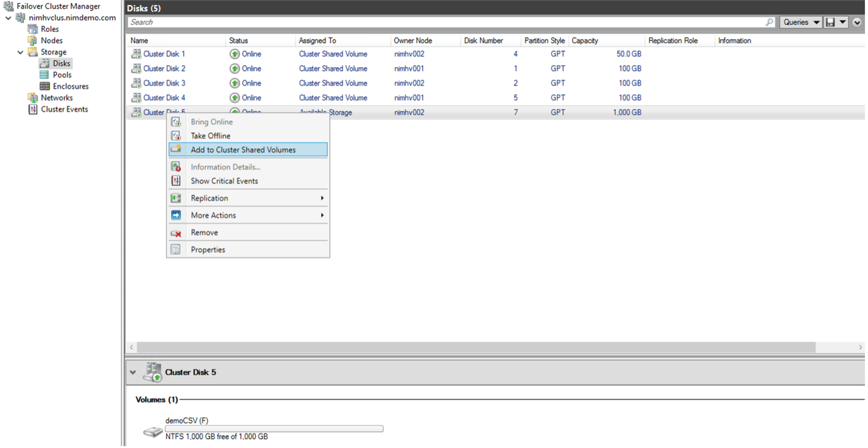
Task: Collapse the Cluster Disk 5 details panel
Action: [x=132, y=372]
